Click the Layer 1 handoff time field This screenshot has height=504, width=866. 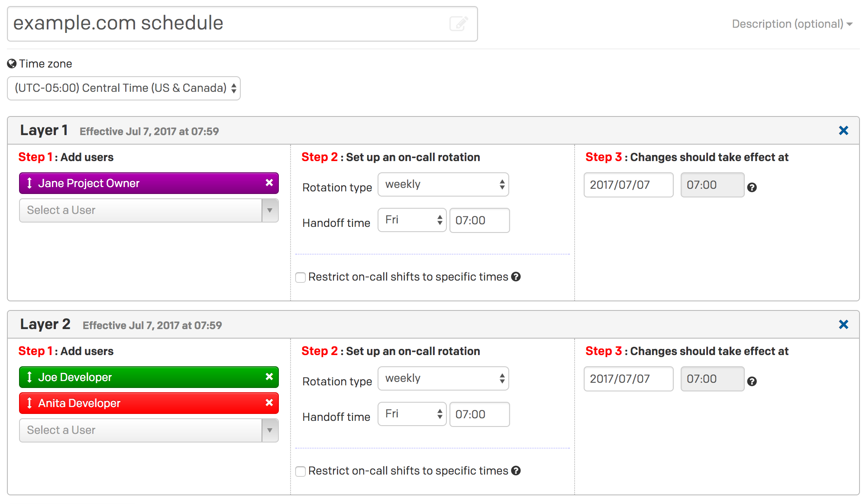click(479, 220)
